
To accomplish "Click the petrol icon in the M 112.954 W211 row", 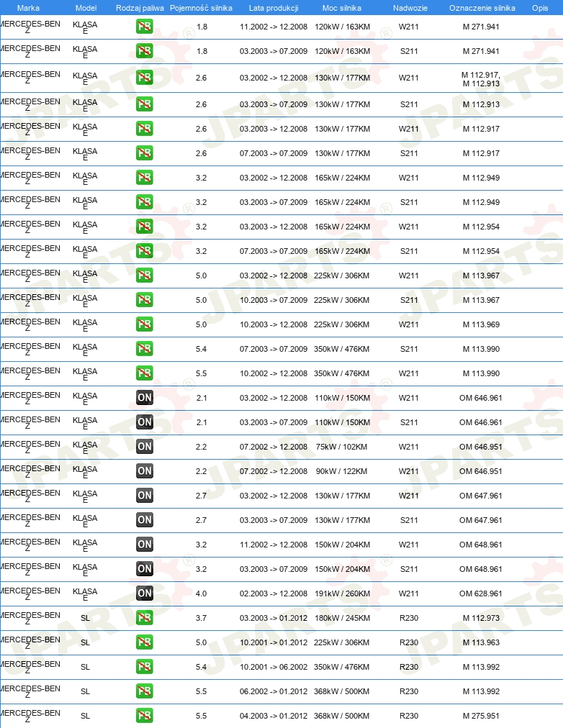I will (145, 227).
